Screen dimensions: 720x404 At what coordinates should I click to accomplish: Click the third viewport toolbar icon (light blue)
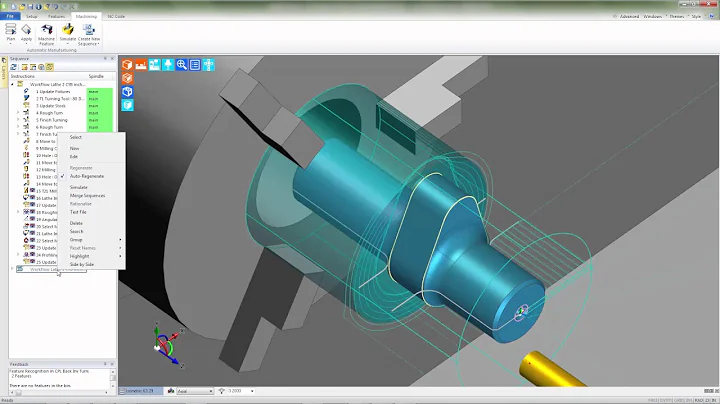tap(154, 65)
